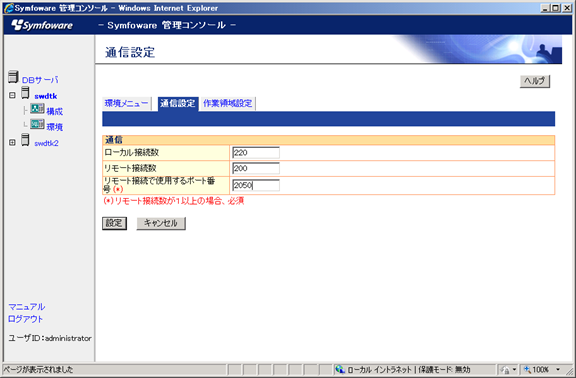Click the red リモート接続数が1以上の場合、必須 note
576x378 pixels.
pos(174,201)
